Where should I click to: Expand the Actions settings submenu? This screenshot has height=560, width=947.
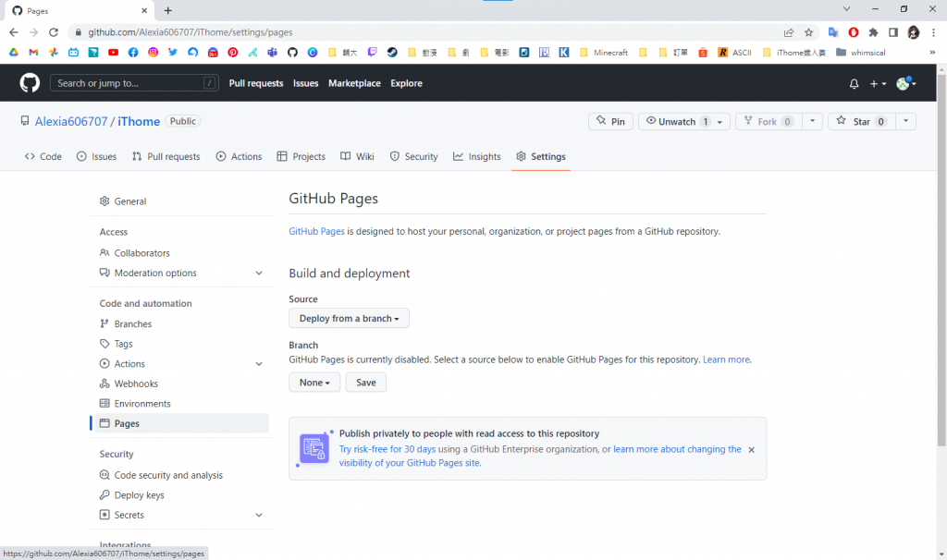tap(259, 364)
